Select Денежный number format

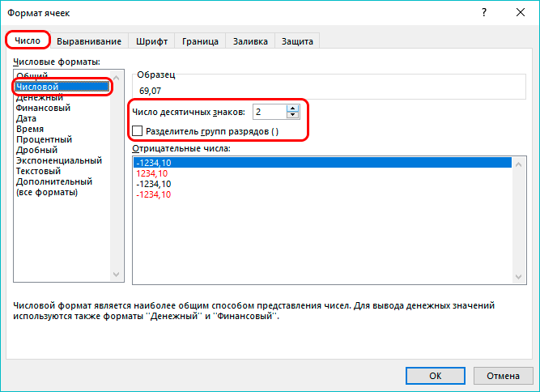(40, 97)
